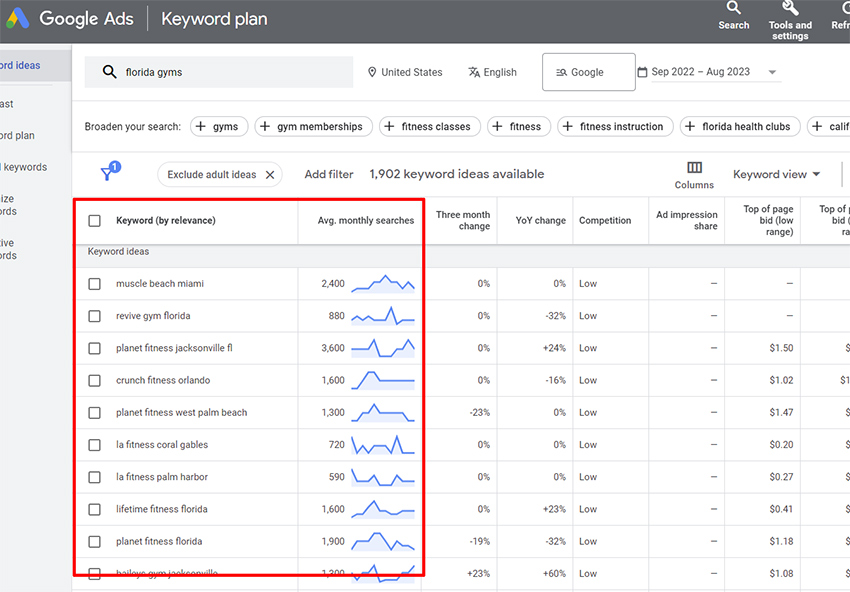Screen dimensions: 850x592
Task: Remove the Exclude adult ideas filter
Action: pos(270,175)
